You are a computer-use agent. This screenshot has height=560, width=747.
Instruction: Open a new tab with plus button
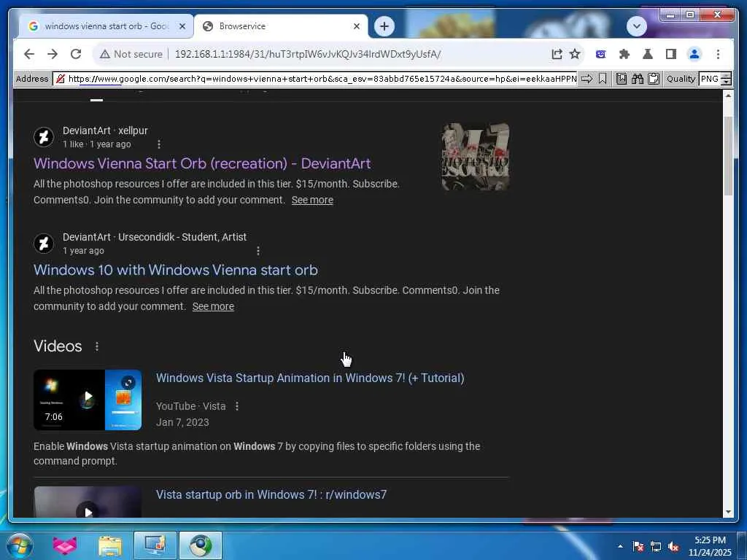pos(384,26)
